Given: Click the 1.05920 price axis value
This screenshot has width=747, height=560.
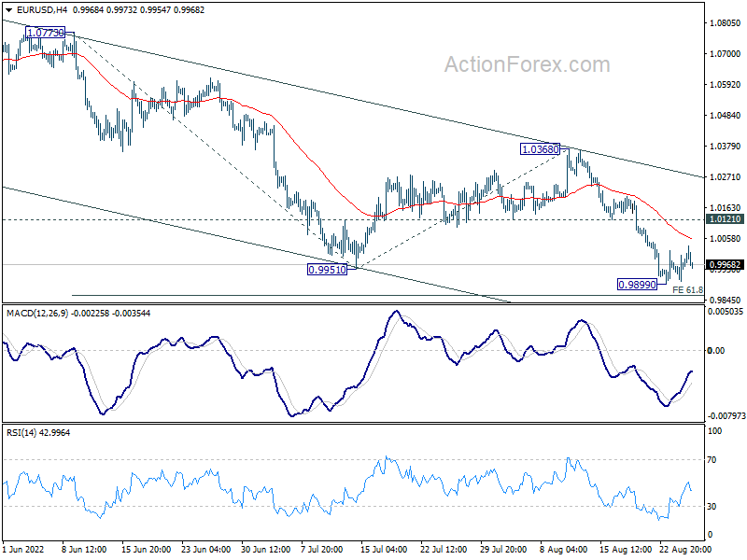Looking at the screenshot, I should (726, 84).
